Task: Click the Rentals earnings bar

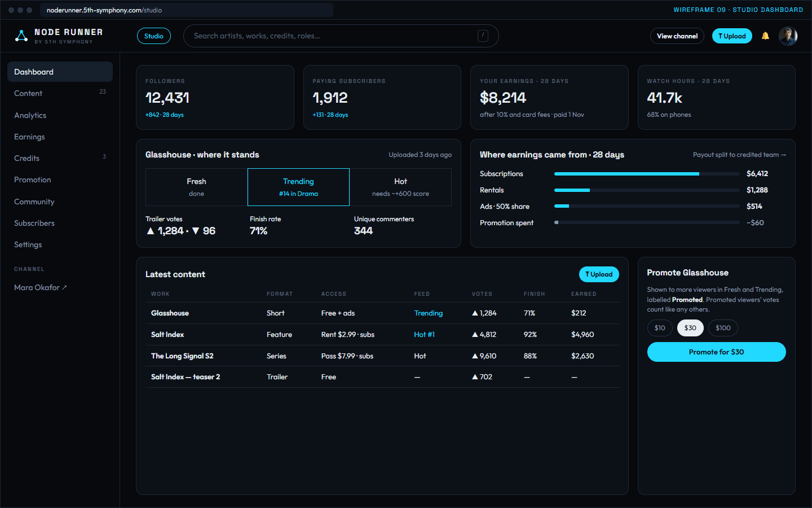Action: [x=647, y=190]
